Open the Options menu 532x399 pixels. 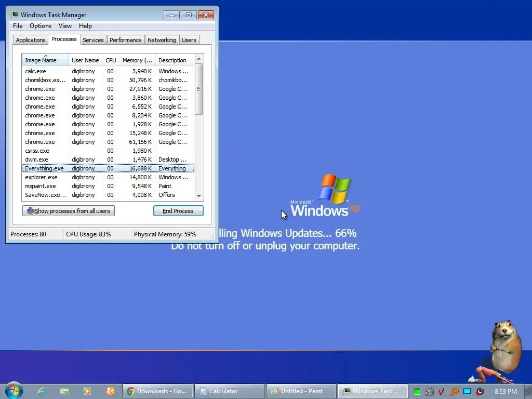(x=41, y=26)
